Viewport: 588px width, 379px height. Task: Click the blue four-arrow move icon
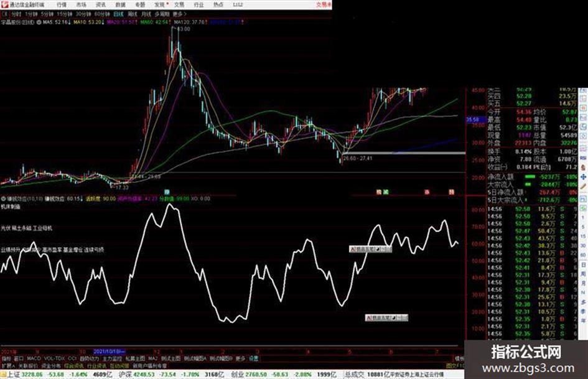[583, 177]
